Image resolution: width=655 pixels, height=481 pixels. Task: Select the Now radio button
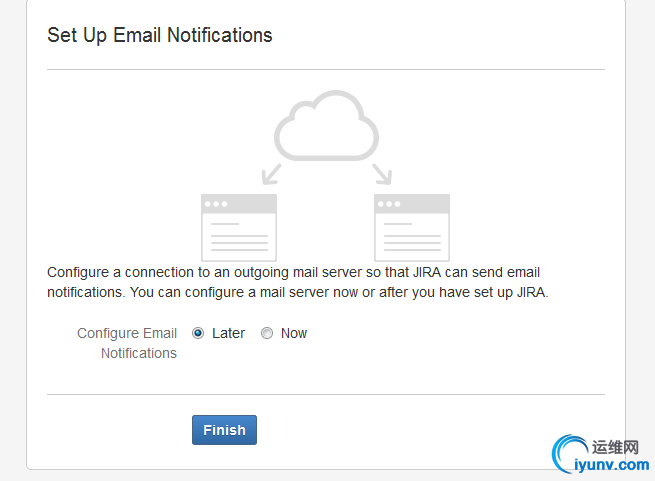267,333
